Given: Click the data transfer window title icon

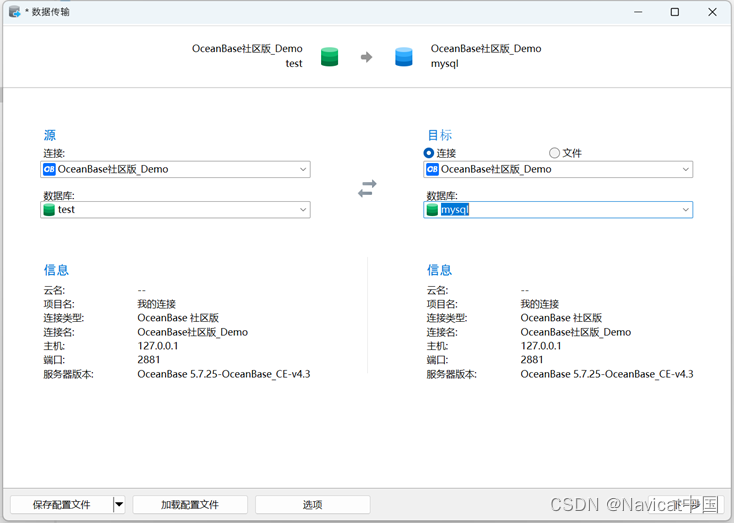Looking at the screenshot, I should [x=15, y=12].
